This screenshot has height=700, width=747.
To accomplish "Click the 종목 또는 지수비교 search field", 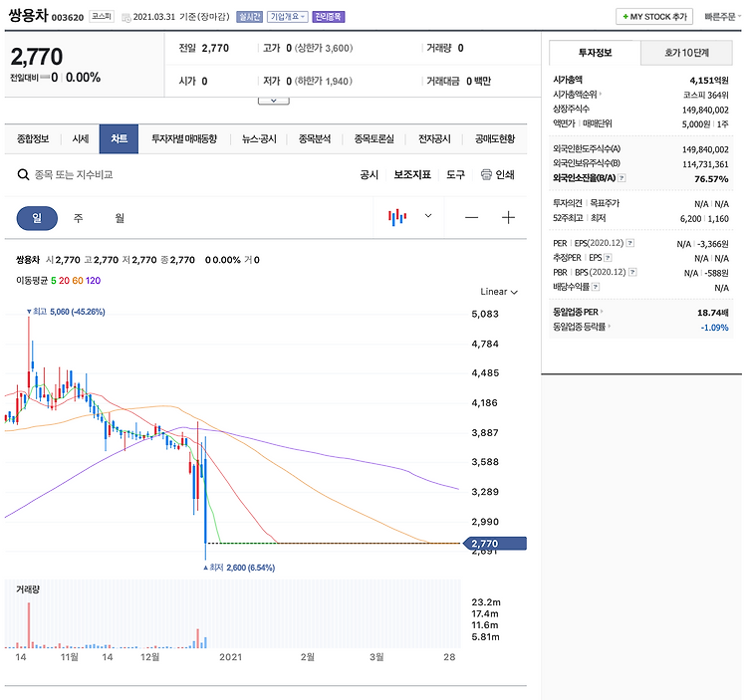I will pos(74,175).
